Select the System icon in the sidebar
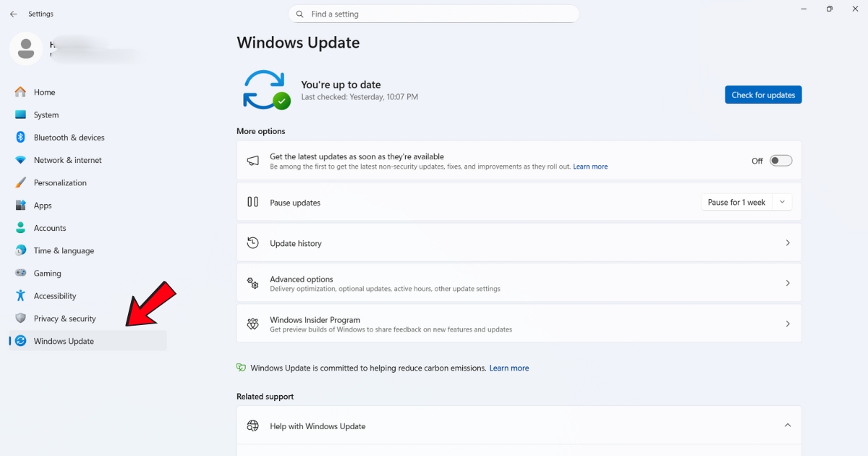 tap(20, 114)
